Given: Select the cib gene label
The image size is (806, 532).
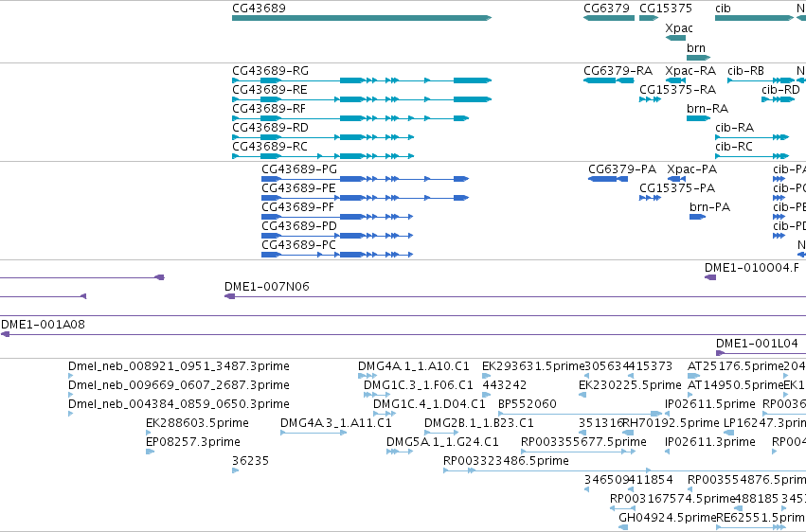Looking at the screenshot, I should click(x=723, y=9).
